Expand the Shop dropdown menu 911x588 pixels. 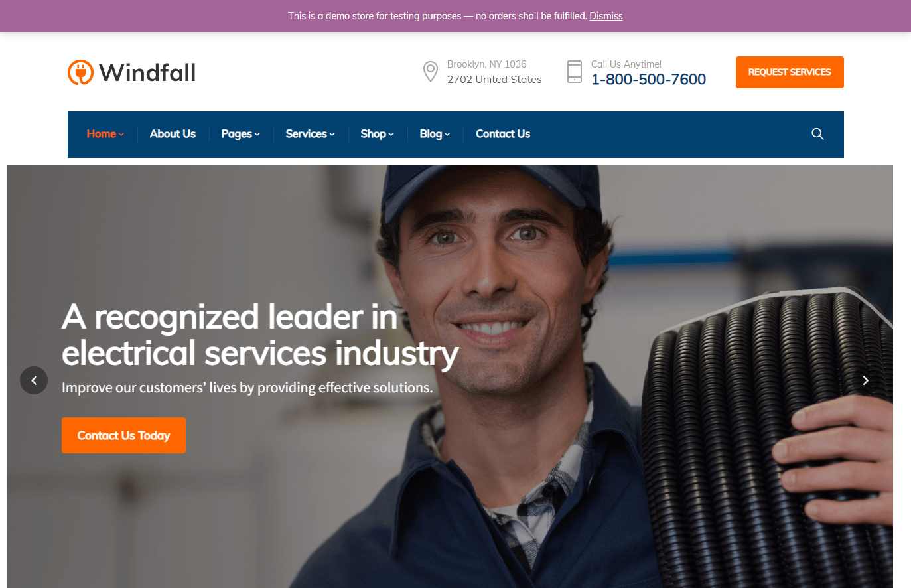pos(377,134)
